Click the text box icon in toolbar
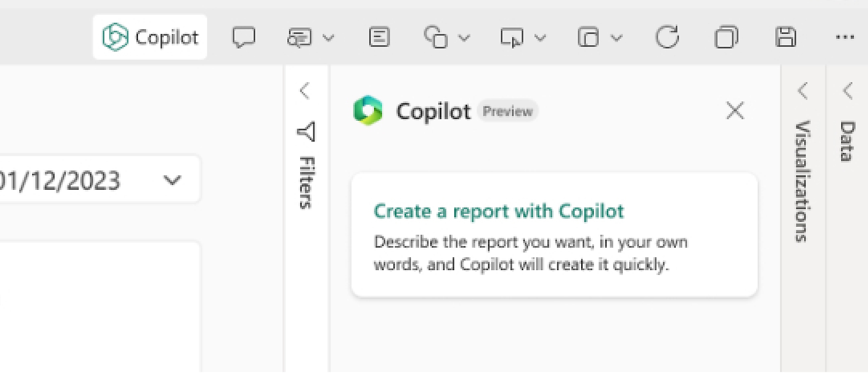This screenshot has height=374, width=868. point(379,37)
